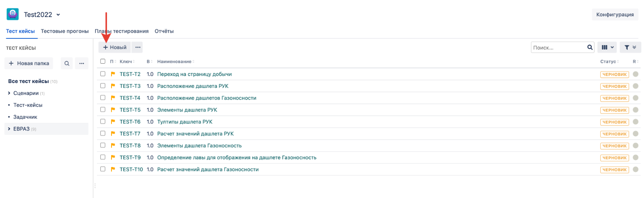
Task: Click the priority flag of TEST-T2
Action: 113,74
